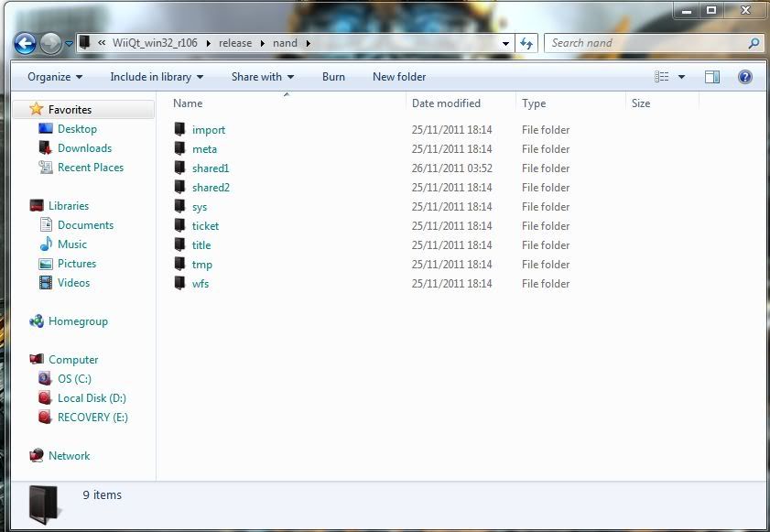Image resolution: width=770 pixels, height=532 pixels.
Task: Create a New folder from toolbar
Action: pos(399,77)
